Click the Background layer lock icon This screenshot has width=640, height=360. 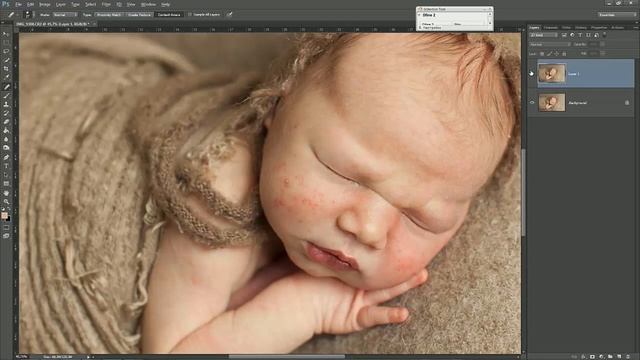point(627,103)
